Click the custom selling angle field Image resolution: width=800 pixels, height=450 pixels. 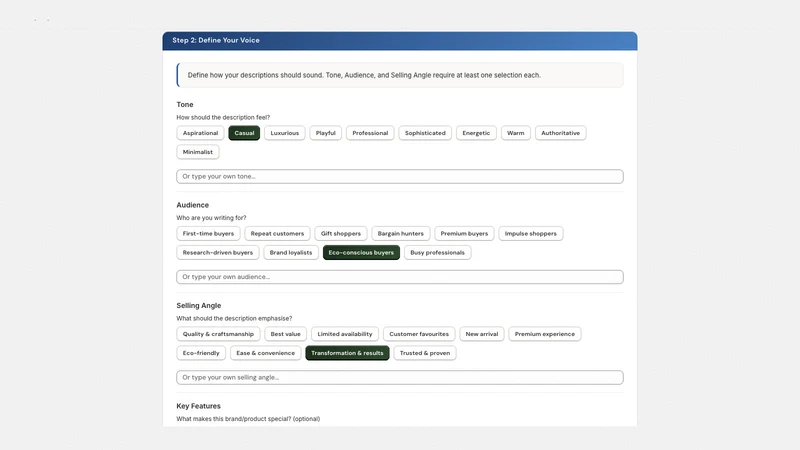[x=399, y=377]
